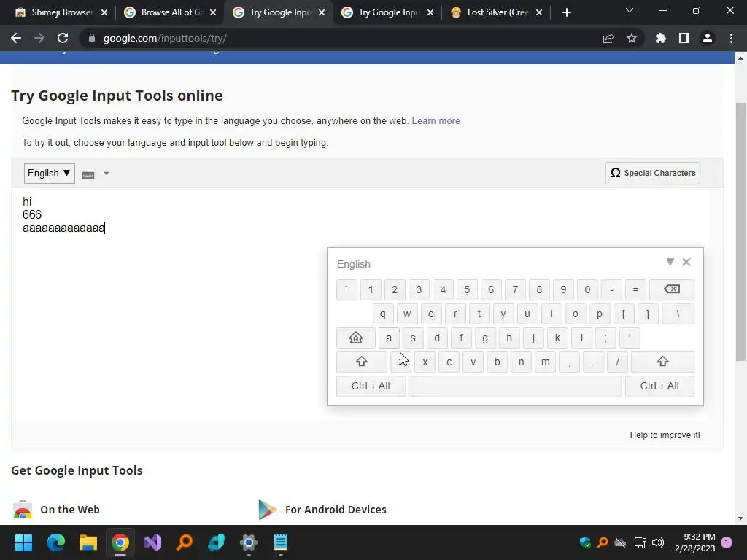Toggle the right shift key
This screenshot has height=560, width=747.
[662, 362]
